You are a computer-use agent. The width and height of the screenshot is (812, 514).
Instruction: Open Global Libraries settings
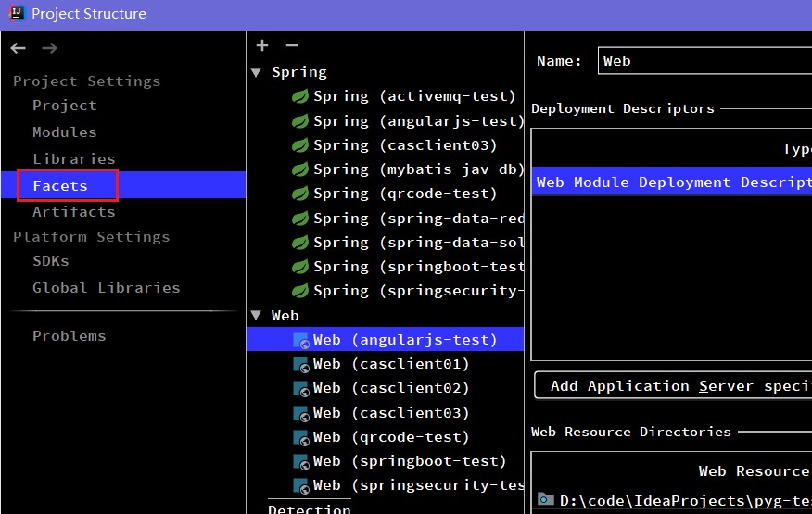(107, 288)
